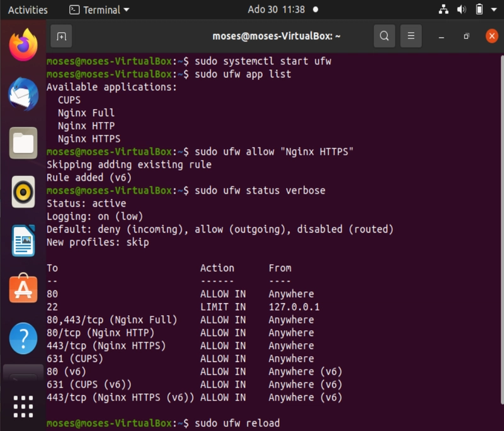504x431 pixels.
Task: Click the 'sudo ufw allow "Nginx HTTPS"' command
Action: [x=274, y=152]
